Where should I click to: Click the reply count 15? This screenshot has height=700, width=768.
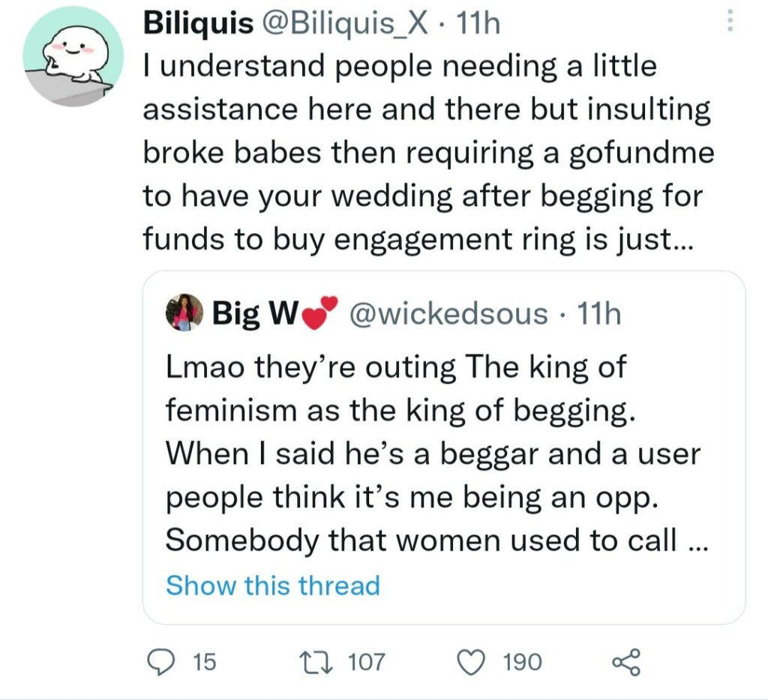204,663
